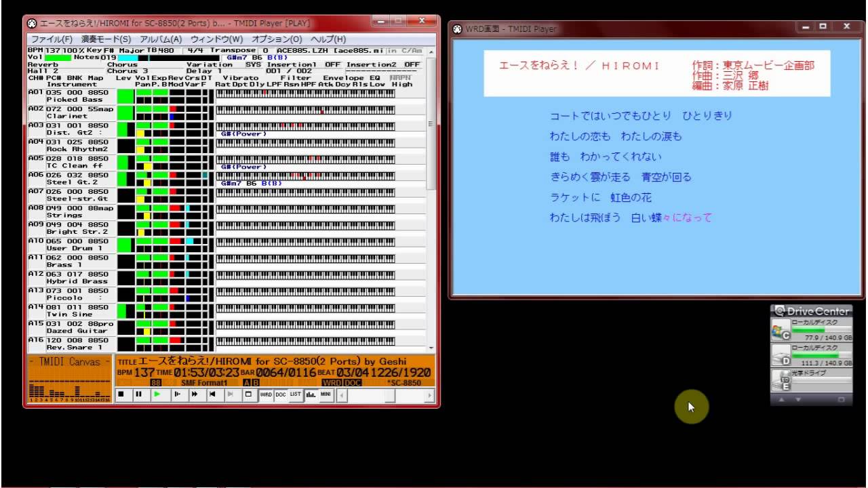The height and width of the screenshot is (488, 868).
Task: Switch to MINI player mode
Action: (325, 394)
